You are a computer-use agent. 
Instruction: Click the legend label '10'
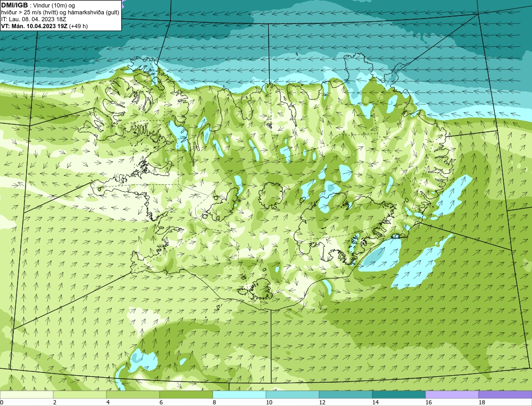[x=269, y=402]
